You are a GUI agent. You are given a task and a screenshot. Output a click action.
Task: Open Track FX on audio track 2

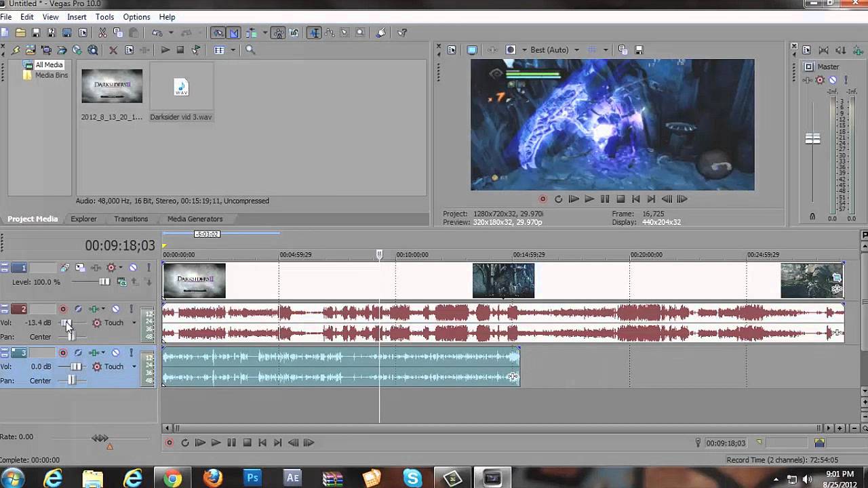93,309
